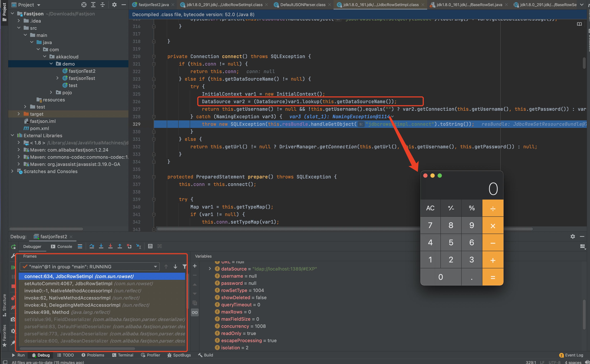590x364 pixels.
Task: Expand the Scratches and Consoles node
Action: pyautogui.click(x=12, y=171)
